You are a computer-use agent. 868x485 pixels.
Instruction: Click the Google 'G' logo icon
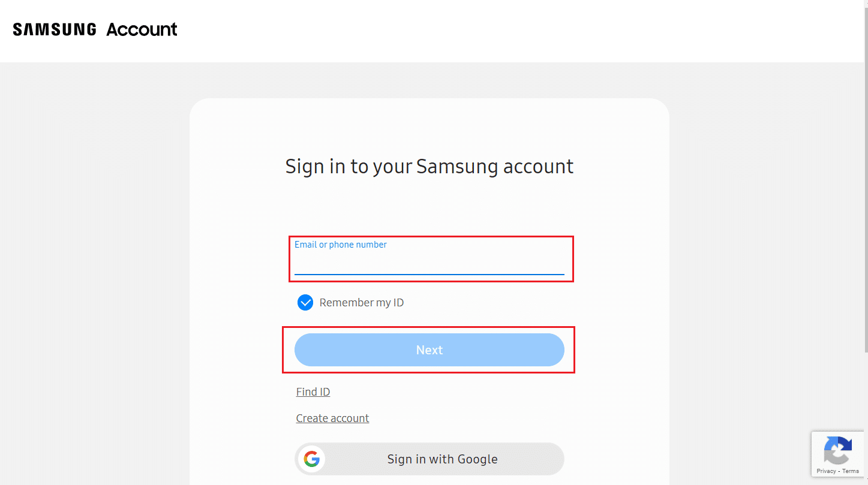311,459
